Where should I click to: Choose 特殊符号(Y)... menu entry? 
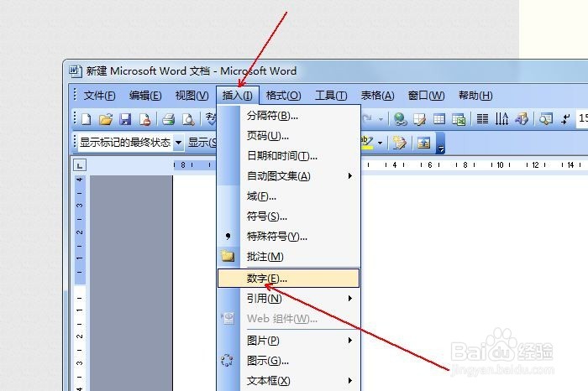(x=288, y=237)
